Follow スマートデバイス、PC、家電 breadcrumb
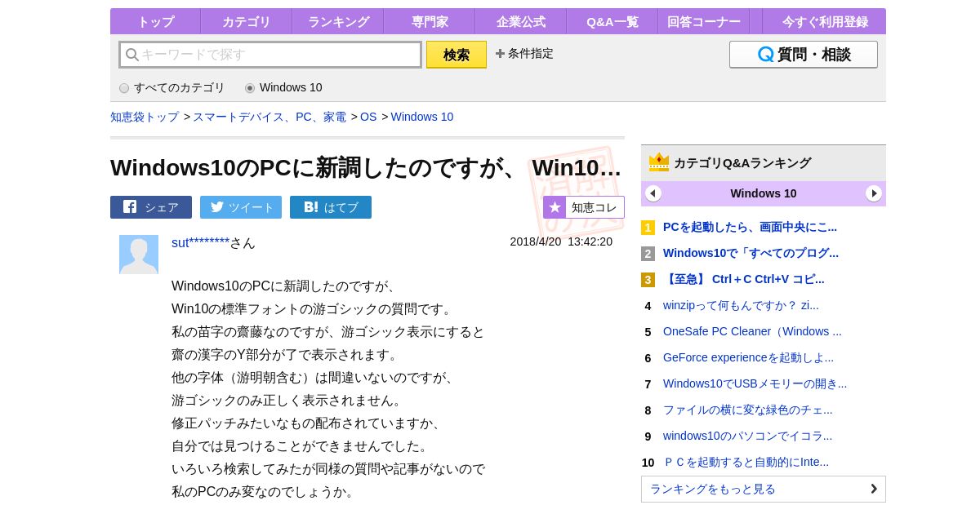The image size is (980, 514). (x=269, y=117)
